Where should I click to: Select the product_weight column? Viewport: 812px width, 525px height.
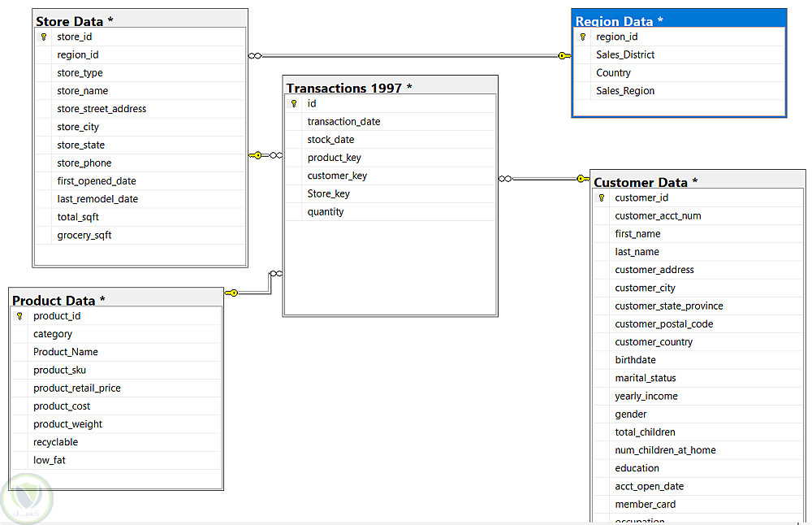[116, 424]
